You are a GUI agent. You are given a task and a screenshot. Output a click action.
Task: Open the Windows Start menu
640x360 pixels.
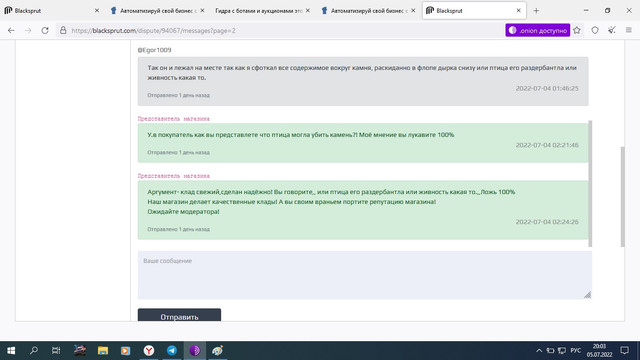11,351
